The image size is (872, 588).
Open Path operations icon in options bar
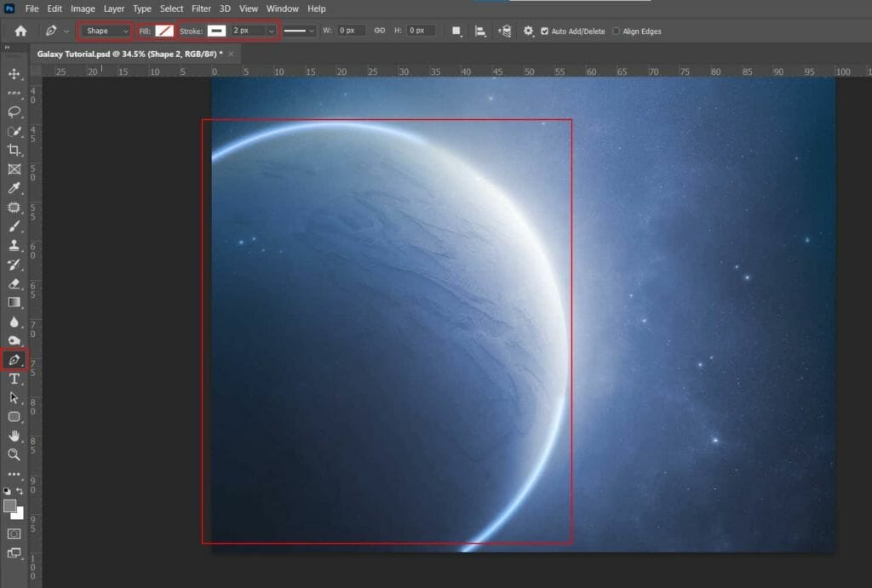pyautogui.click(x=456, y=31)
